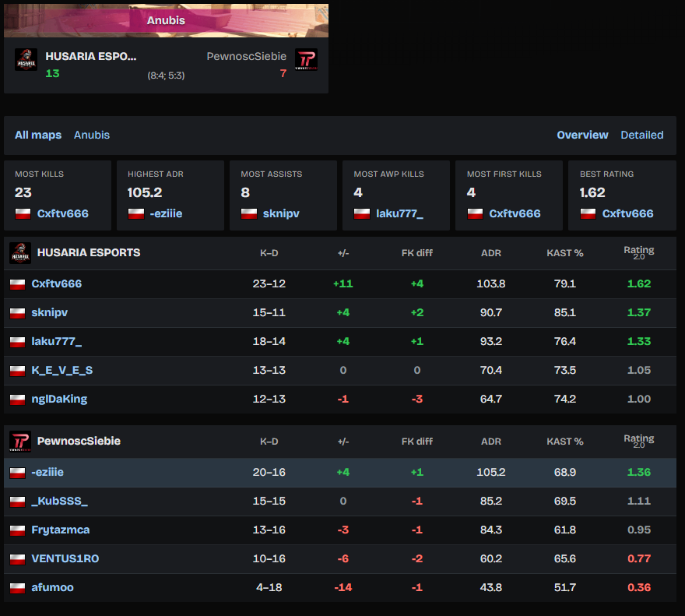Click flag in K_E_V_E_S table row

coord(17,371)
